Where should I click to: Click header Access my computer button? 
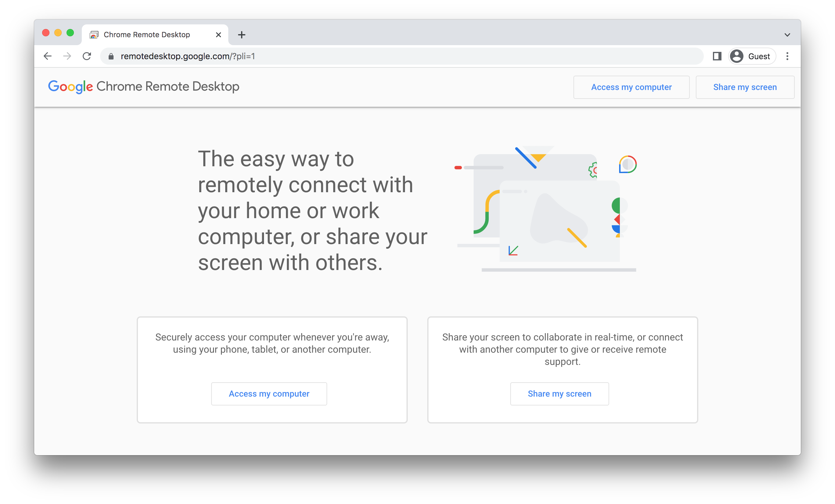click(631, 87)
